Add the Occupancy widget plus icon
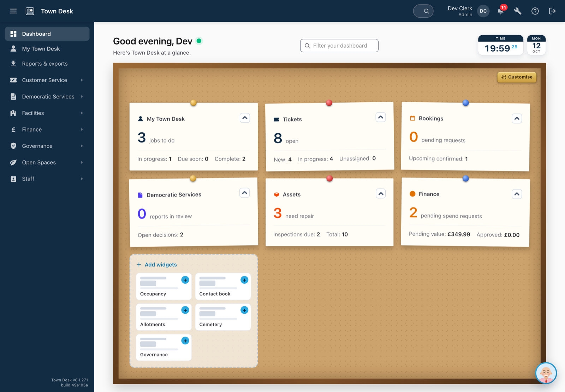 tap(185, 280)
